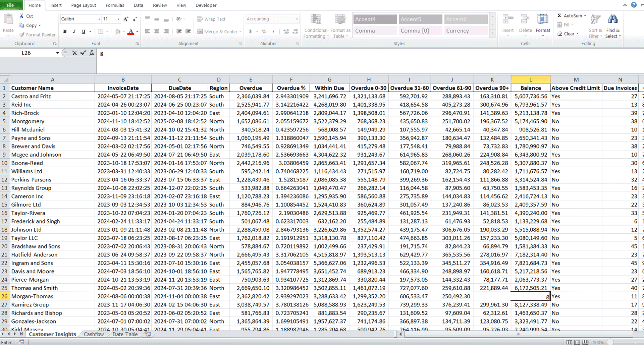Increase Decimal places
Screen dimensions: 644x345
286,32
